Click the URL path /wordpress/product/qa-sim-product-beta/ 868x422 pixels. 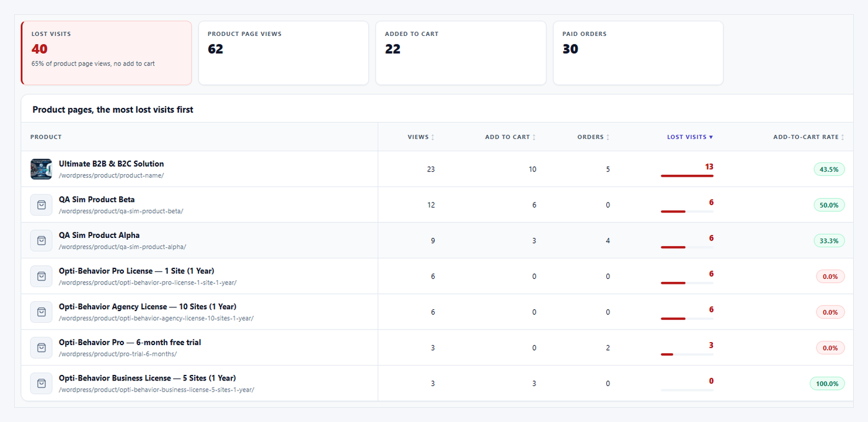tap(121, 211)
